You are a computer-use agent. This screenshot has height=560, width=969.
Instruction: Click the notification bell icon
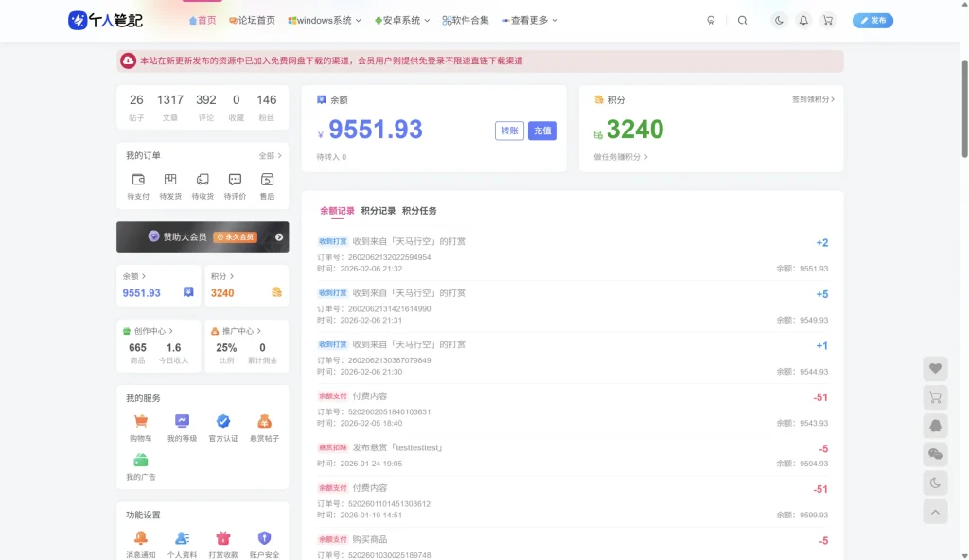803,20
